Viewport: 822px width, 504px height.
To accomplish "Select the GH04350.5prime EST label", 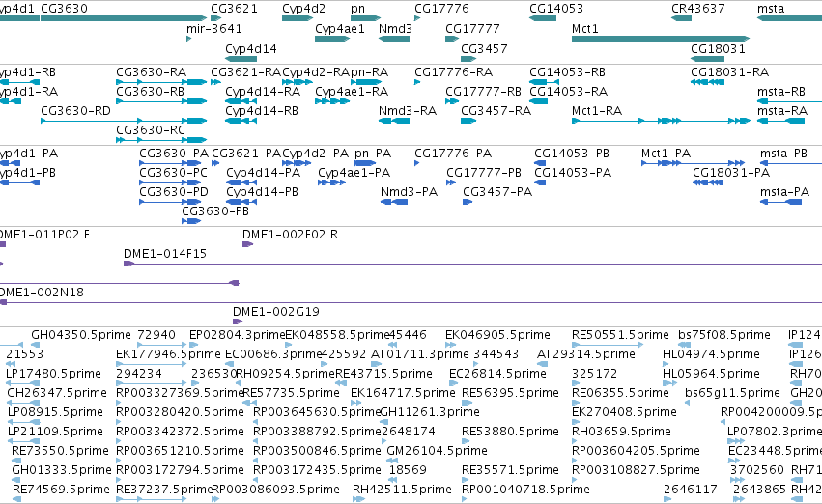I will (x=81, y=334).
